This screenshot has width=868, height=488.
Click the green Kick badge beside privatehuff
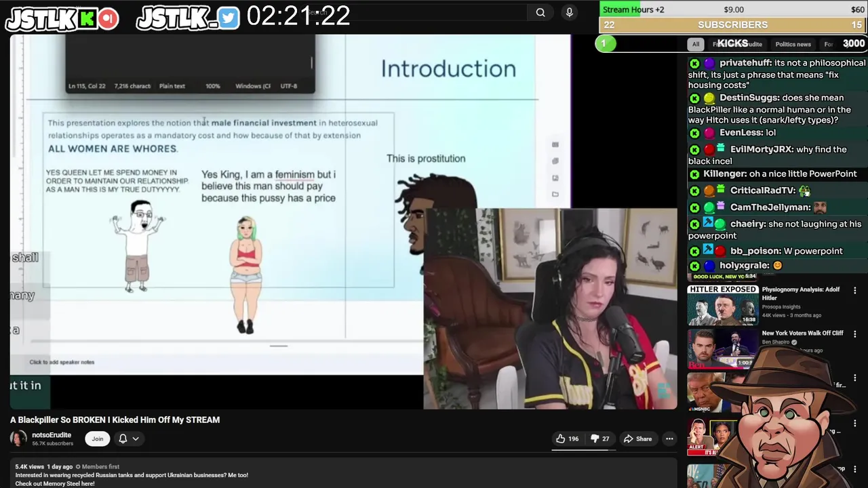click(694, 63)
